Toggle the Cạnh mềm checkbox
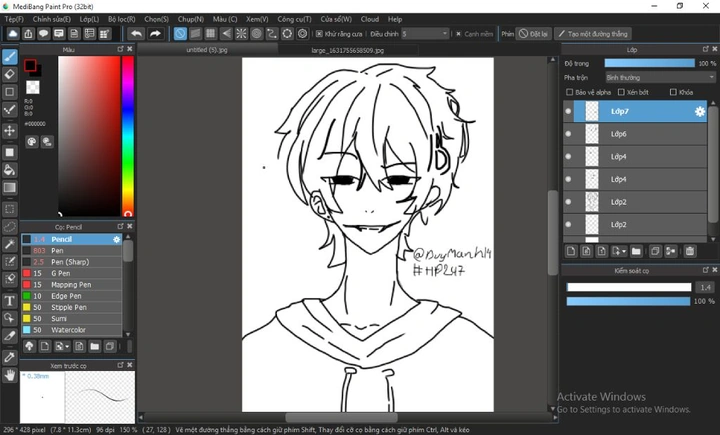 tap(458, 34)
